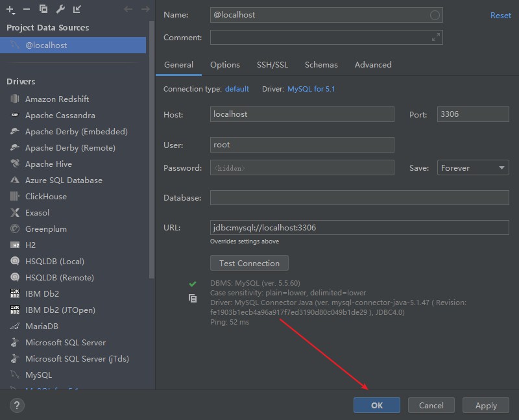Open data source properties wrench icon

(x=61, y=9)
